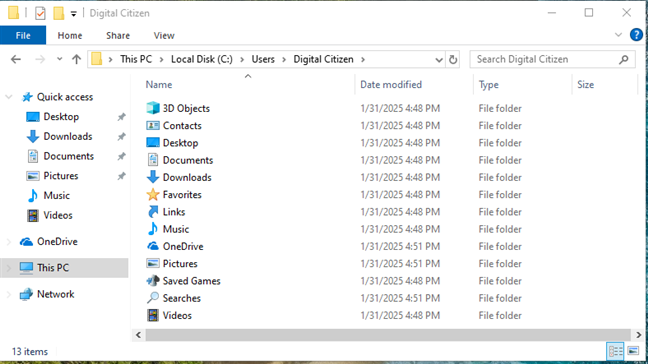The height and width of the screenshot is (364, 648).
Task: Open the address bar history dropdown
Action: click(x=439, y=59)
